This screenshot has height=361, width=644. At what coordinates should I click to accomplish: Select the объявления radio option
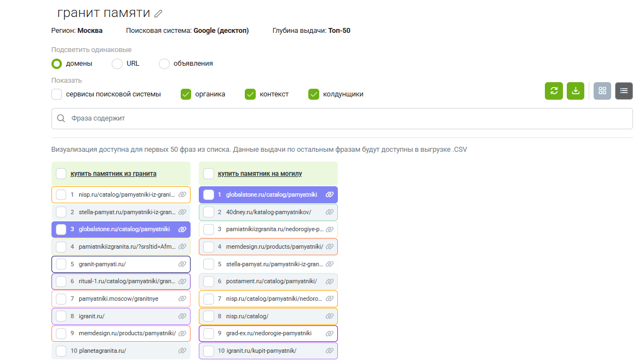click(164, 64)
